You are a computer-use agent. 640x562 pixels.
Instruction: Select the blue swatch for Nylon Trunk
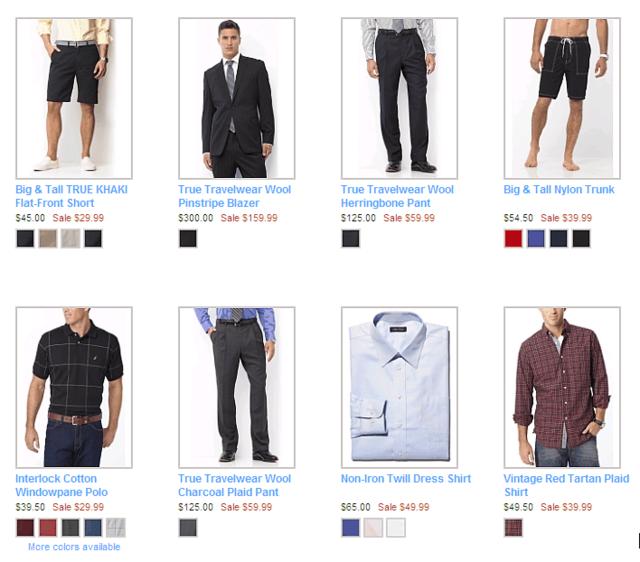pos(536,239)
